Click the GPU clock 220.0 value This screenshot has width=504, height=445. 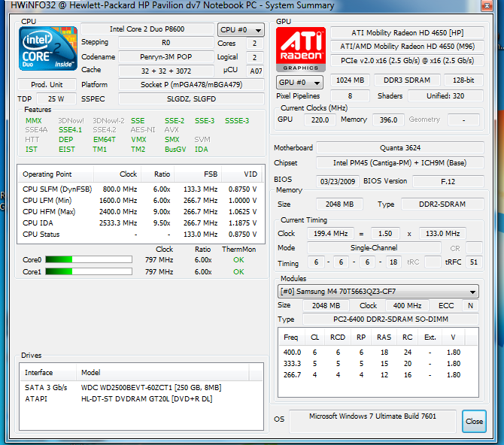click(320, 120)
